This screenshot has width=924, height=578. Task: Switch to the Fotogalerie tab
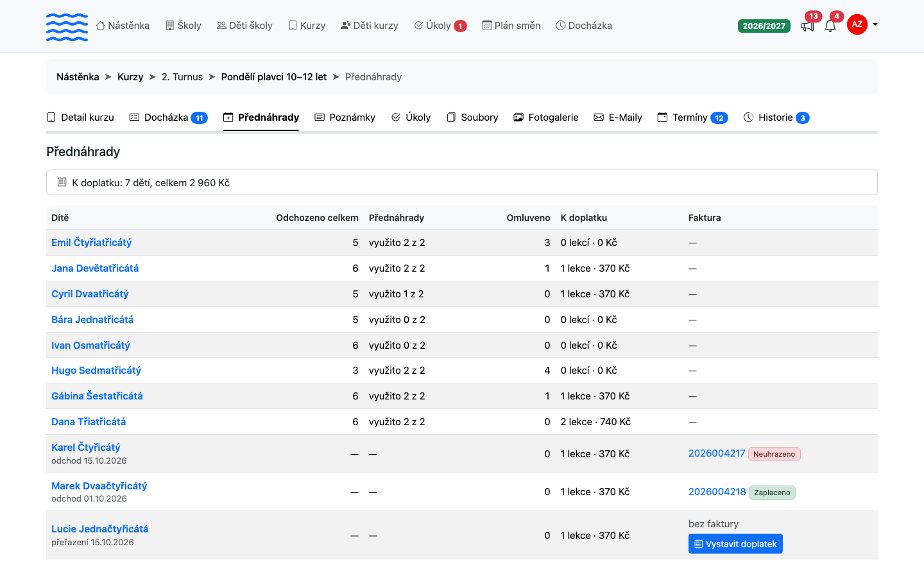pyautogui.click(x=546, y=118)
